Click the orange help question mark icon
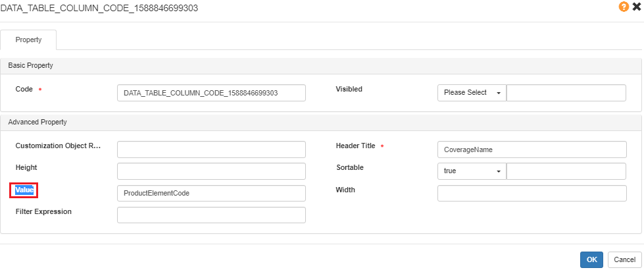Image resolution: width=644 pixels, height=270 pixels. pos(624,7)
